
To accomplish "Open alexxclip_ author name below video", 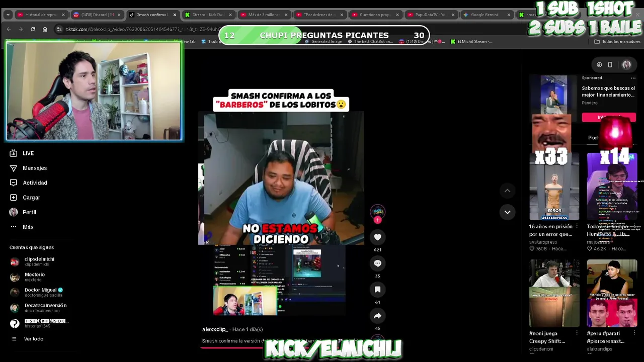I will tap(215, 329).
